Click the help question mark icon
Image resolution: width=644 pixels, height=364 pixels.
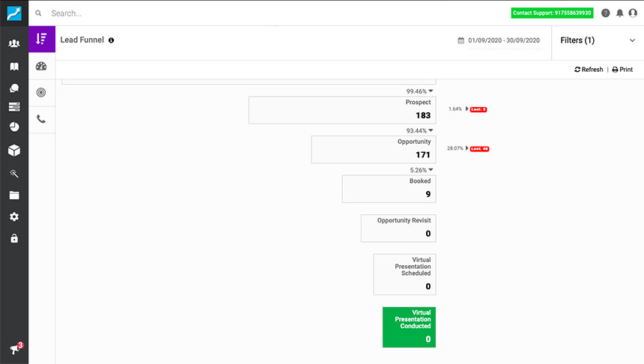605,13
